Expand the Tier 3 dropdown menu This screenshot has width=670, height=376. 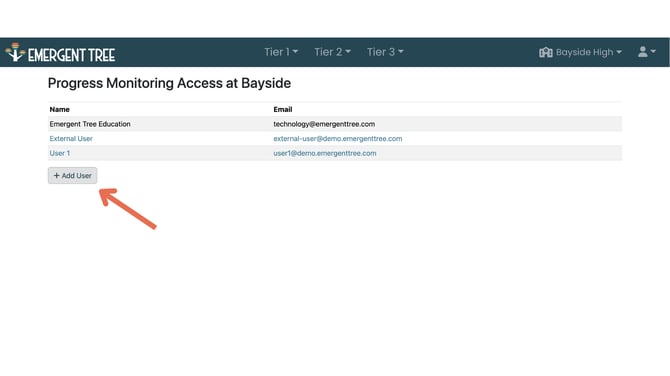385,52
